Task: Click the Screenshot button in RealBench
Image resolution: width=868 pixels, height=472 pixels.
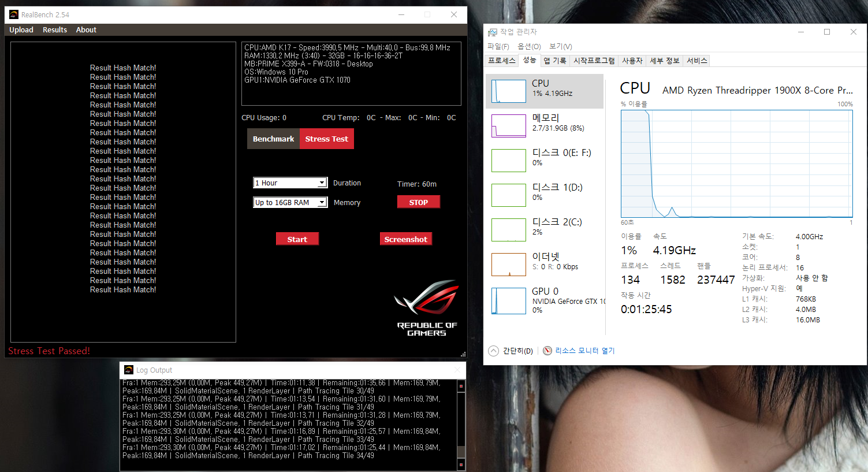Action: coord(406,239)
